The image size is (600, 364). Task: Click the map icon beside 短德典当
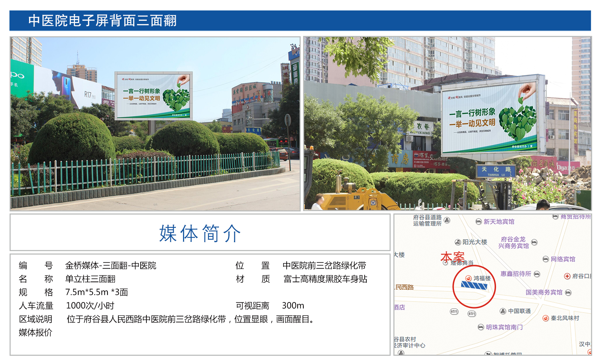pyautogui.click(x=445, y=263)
